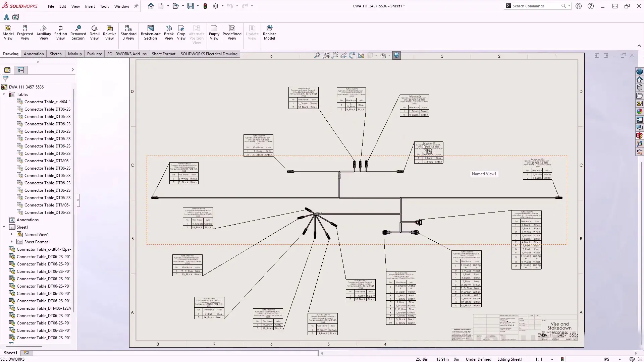Open the Options gear dropdown arrow
Screen dimensions: 644x362
[x=222, y=6]
